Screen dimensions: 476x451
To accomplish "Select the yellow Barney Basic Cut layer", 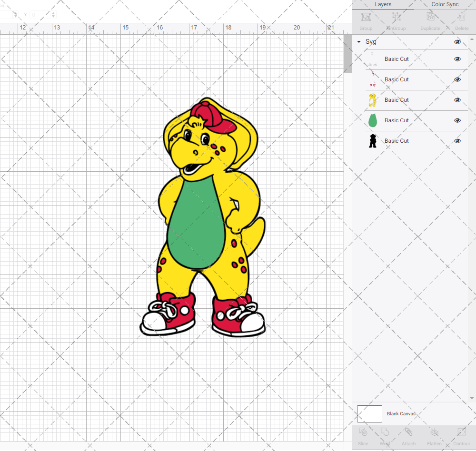I will coord(397,100).
